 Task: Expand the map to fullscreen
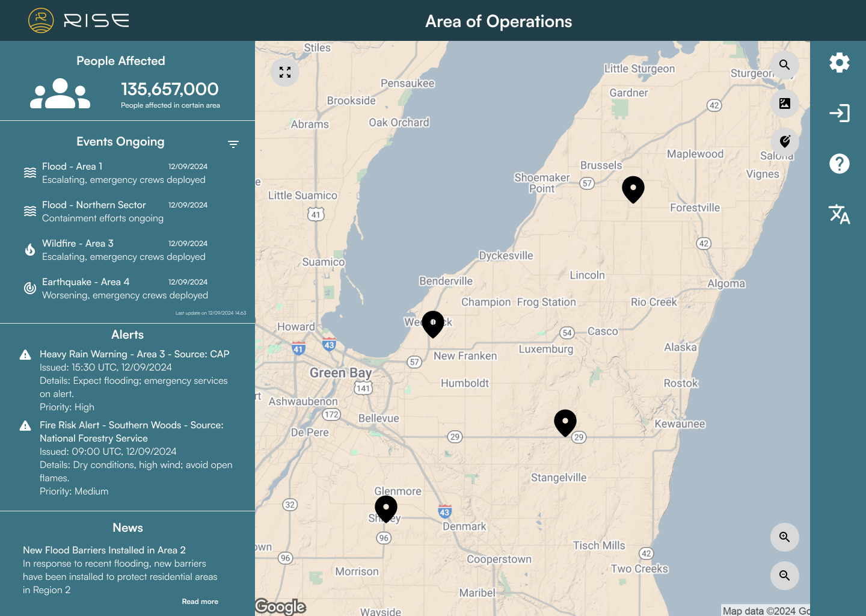point(285,72)
